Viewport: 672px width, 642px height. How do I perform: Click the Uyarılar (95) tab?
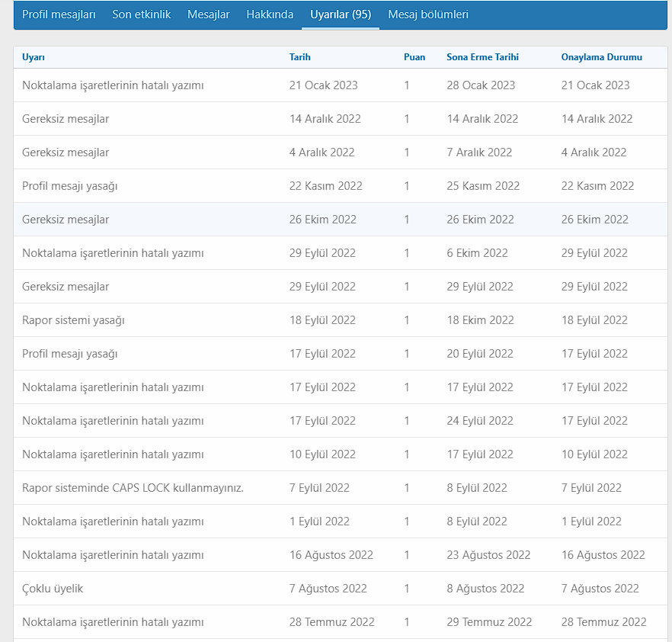point(340,14)
